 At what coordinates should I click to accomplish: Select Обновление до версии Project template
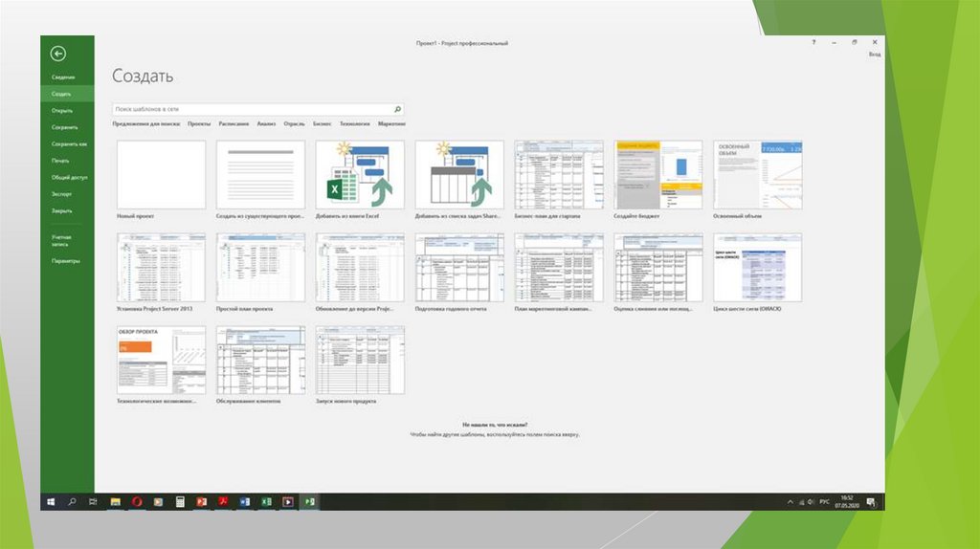click(360, 273)
